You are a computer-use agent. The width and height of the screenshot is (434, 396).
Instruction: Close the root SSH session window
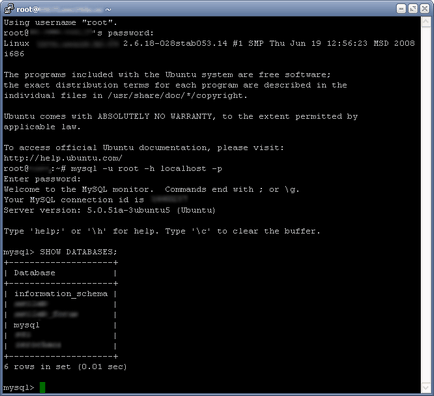tap(425, 9)
